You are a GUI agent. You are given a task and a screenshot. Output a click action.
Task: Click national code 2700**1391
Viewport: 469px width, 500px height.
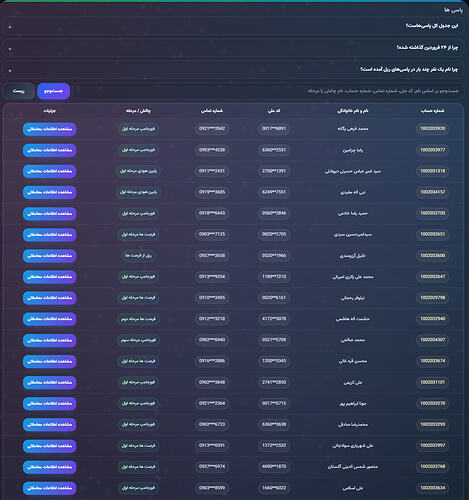274,171
